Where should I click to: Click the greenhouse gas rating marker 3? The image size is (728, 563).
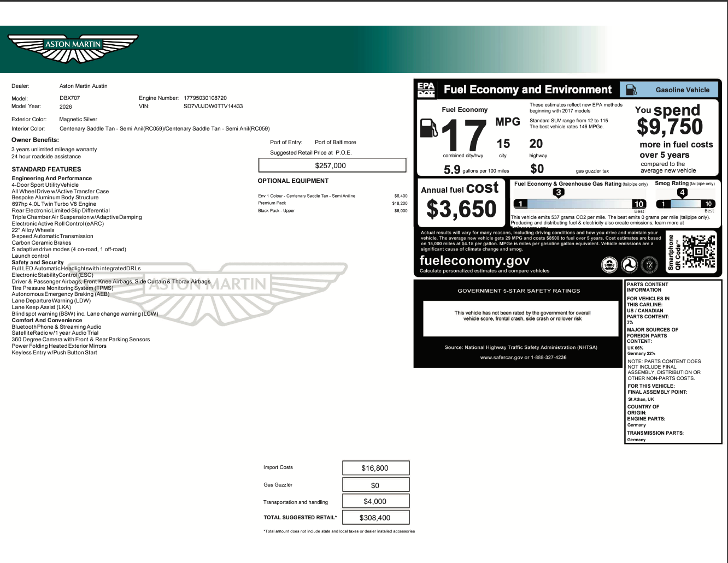[x=558, y=192]
